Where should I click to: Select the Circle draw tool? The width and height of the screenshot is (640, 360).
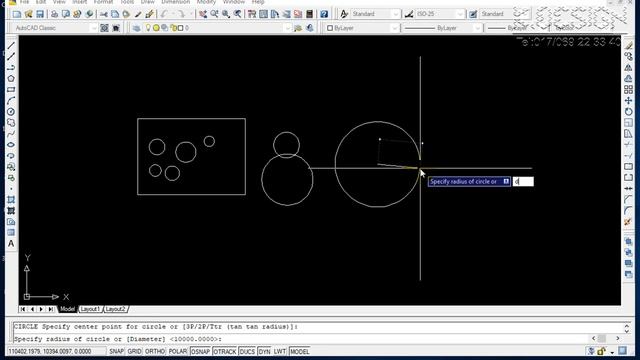click(x=11, y=111)
